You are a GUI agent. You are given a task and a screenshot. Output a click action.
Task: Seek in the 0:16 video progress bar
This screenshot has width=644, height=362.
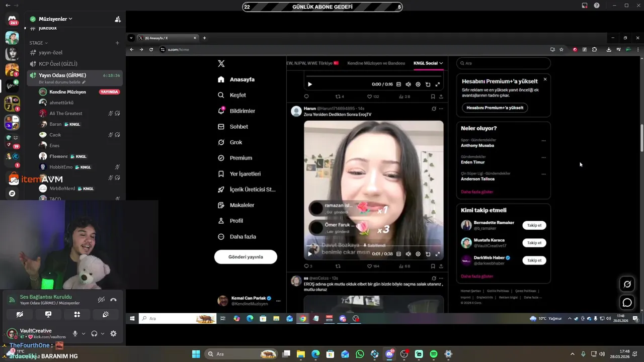[374, 76]
